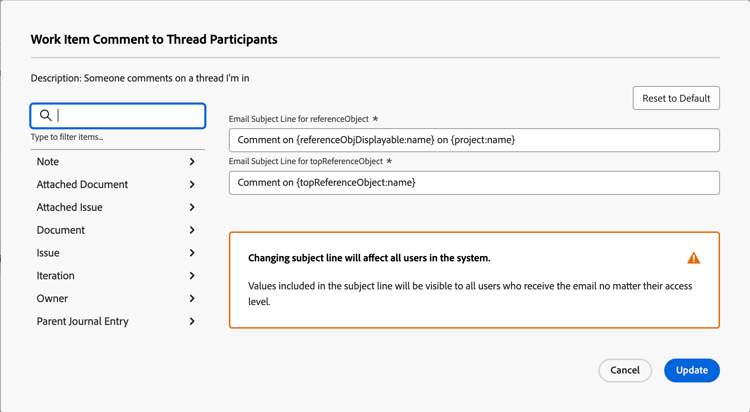This screenshot has height=412, width=750.
Task: Expand the Attached Issue chevron
Action: click(192, 208)
